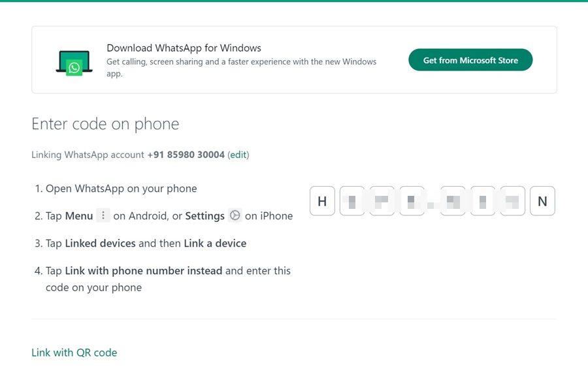Click 'Link a device' text in step 3
588x376 pixels.
coord(215,243)
